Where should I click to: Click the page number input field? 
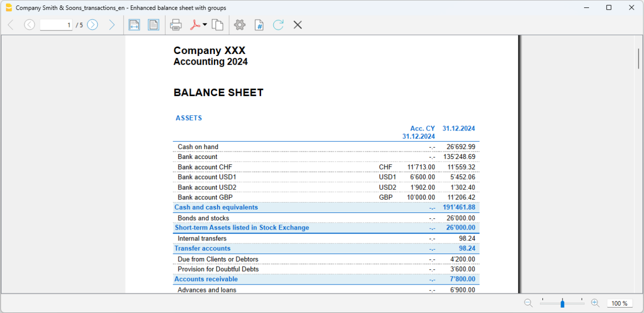coord(56,25)
